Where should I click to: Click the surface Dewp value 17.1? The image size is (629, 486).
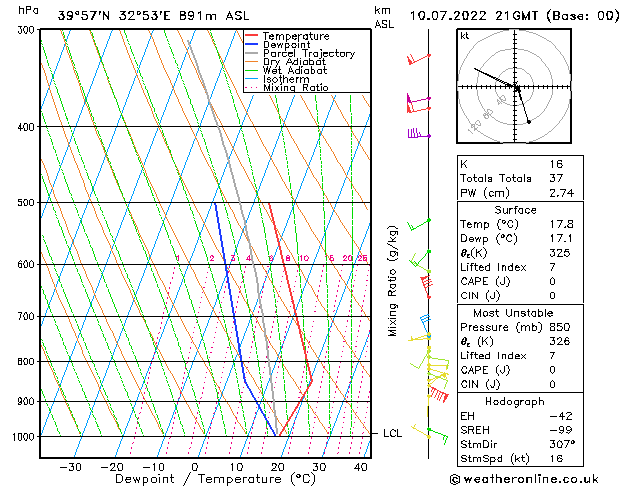coord(561,238)
